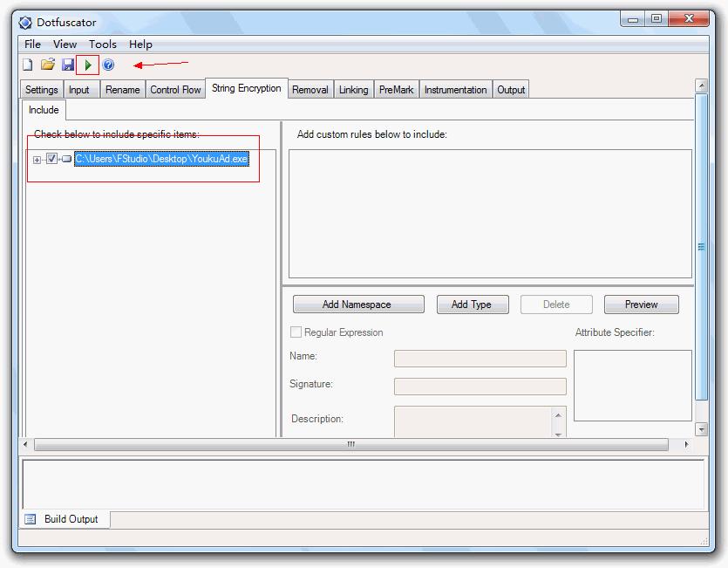Click the horizontal scrollbar thumb
Screen dimensions: 728x568
point(350,444)
